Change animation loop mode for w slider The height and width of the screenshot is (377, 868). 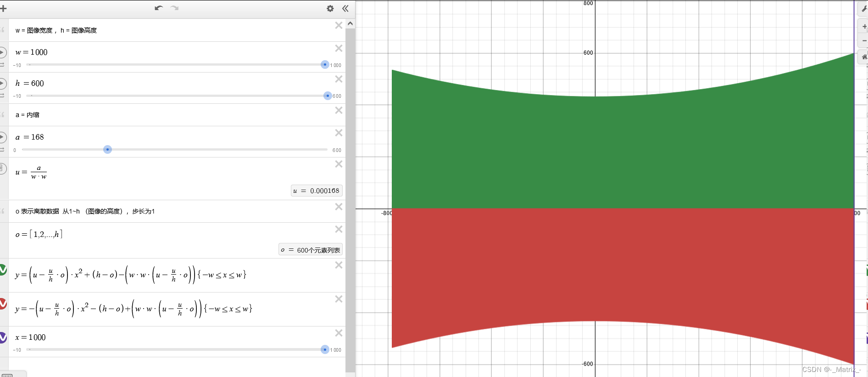point(2,65)
